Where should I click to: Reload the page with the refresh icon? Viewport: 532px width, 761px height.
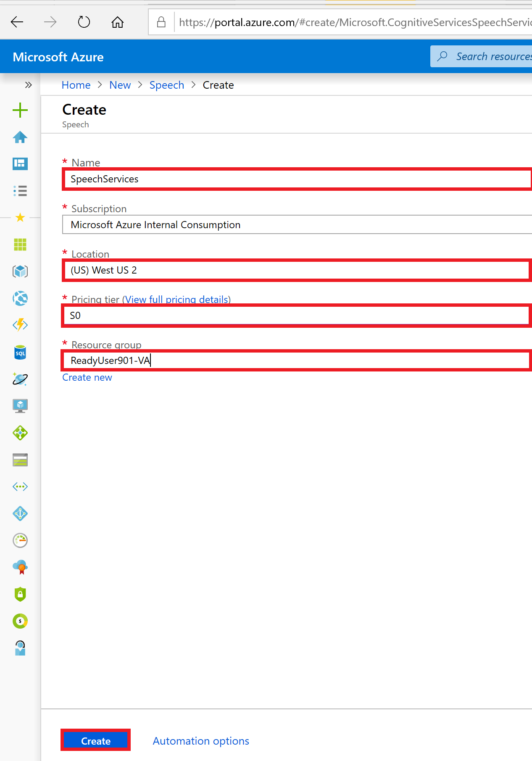[84, 22]
